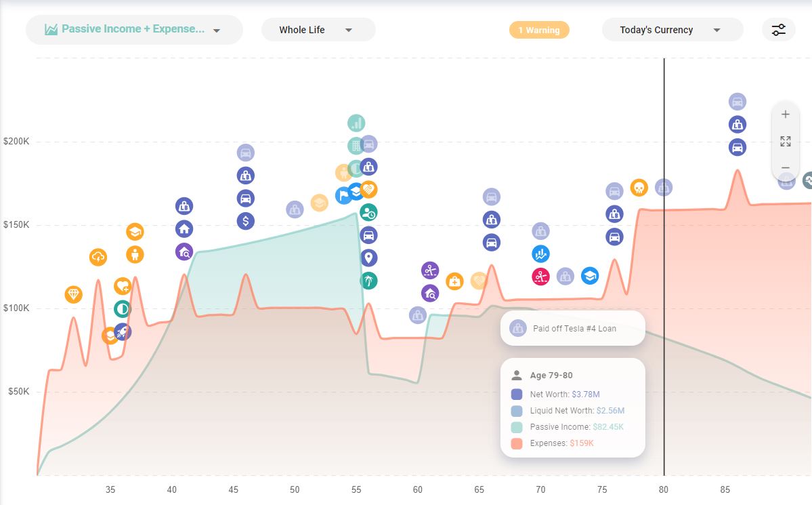Expand the Whole Life range dropdown
The image size is (812, 505).
coord(318,30)
